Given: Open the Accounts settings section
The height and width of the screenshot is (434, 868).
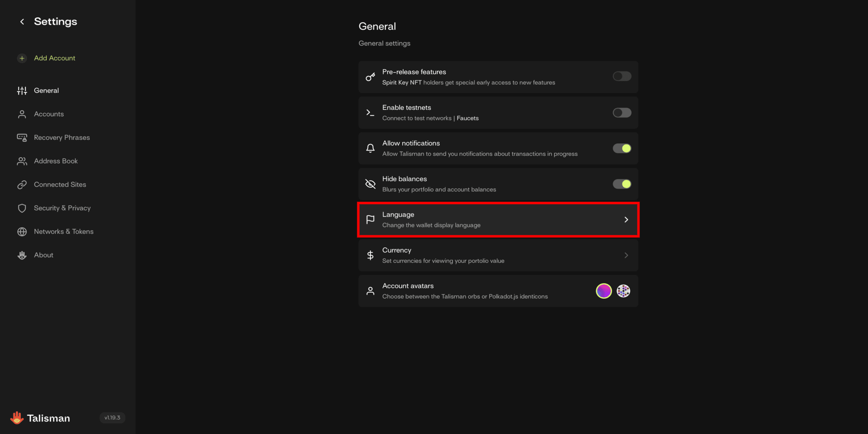Looking at the screenshot, I should click(x=49, y=114).
